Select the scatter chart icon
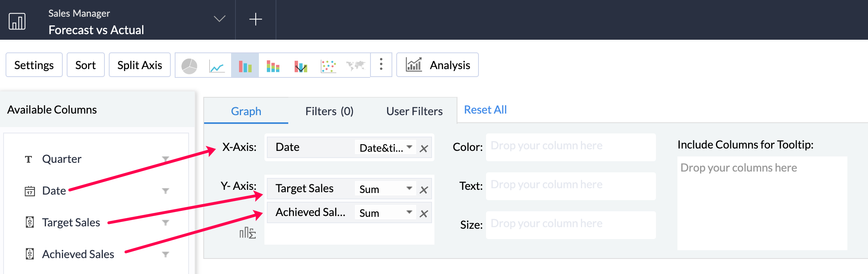 pos(328,66)
